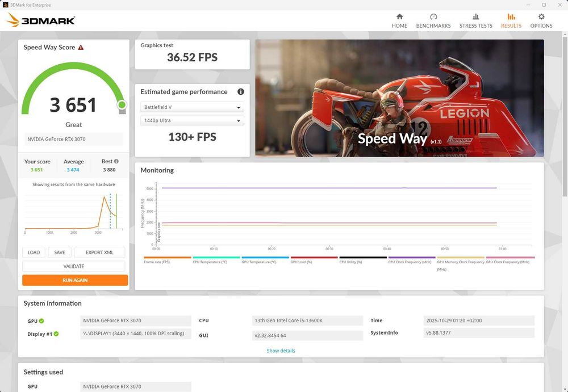Open Estimated game performance info icon
568x392 pixels.
[x=240, y=91]
